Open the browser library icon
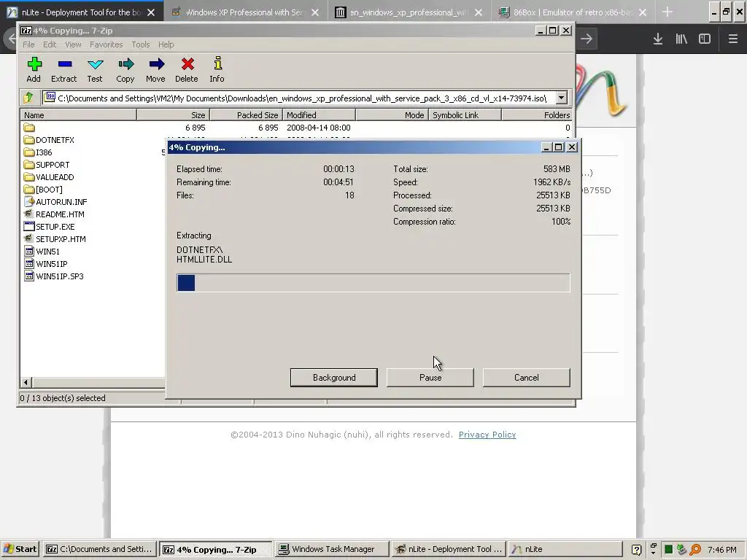 click(x=681, y=39)
